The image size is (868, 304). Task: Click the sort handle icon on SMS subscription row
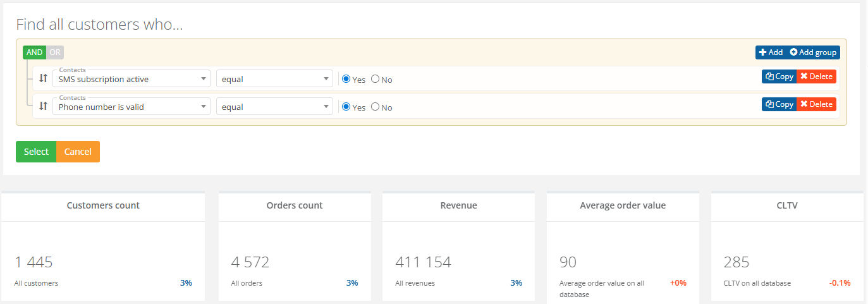[43, 79]
